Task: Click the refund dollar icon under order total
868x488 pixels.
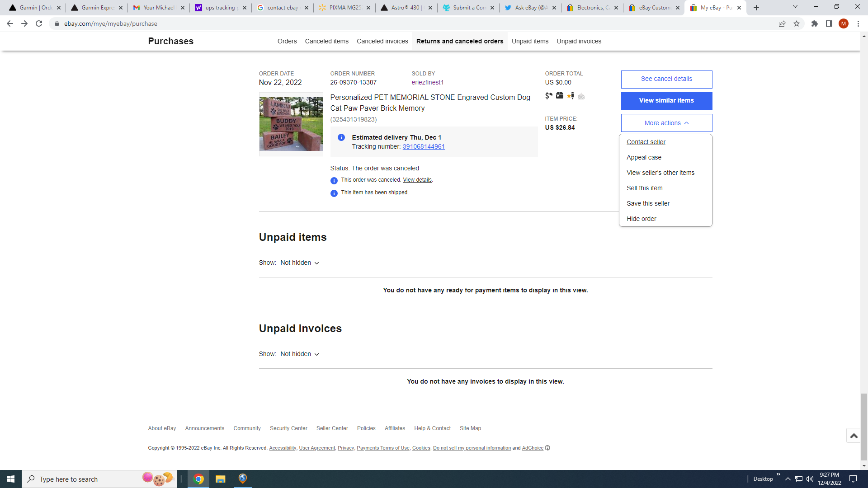Action: click(x=548, y=96)
